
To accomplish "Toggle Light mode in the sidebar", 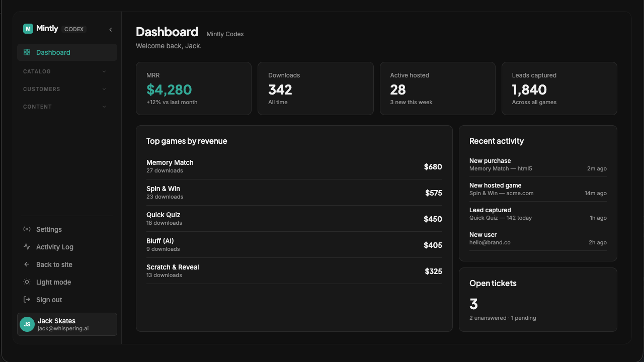I will click(67, 282).
